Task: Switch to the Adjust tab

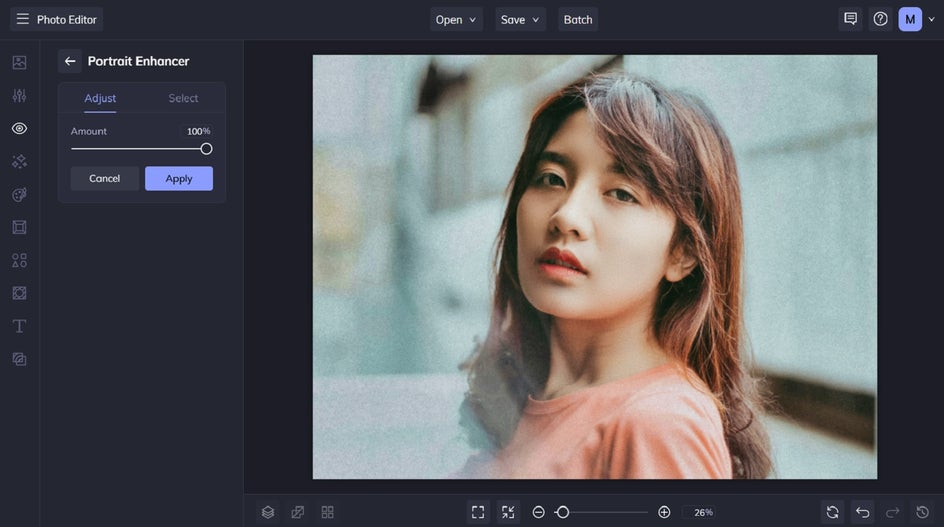Action: (100, 98)
